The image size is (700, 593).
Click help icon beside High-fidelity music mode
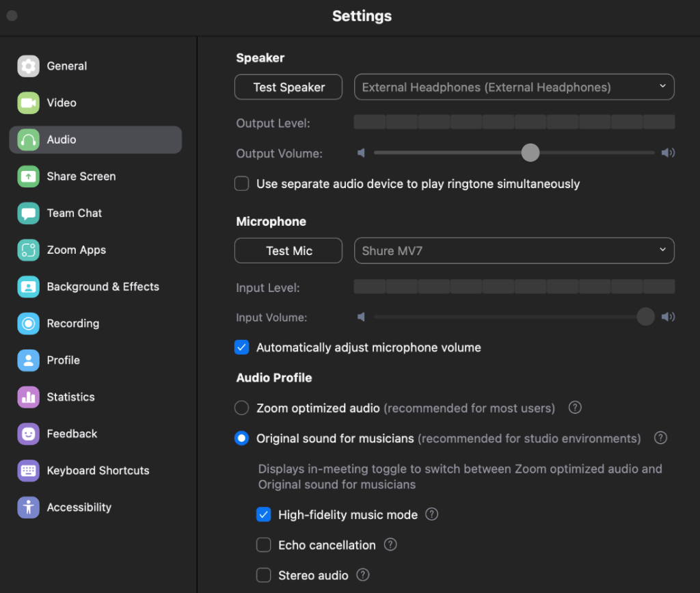tap(431, 514)
